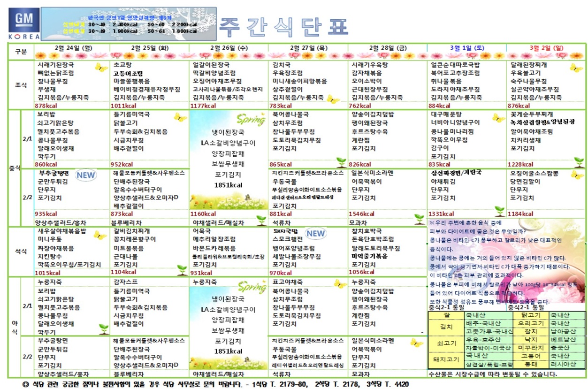Select the 3월 1일 (토) column header
Image resolution: width=588 pixels, height=389 pixels.
pos(466,48)
